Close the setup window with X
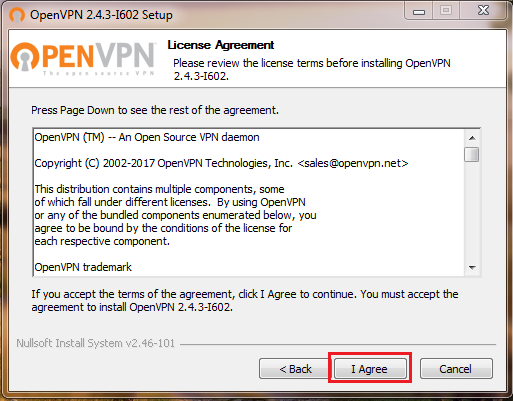Image resolution: width=513 pixels, height=401 pixels. point(483,11)
